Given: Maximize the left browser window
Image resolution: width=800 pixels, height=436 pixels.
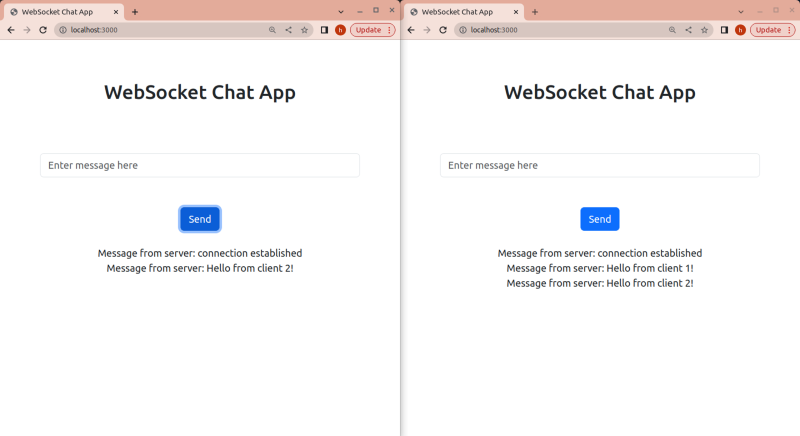Looking at the screenshot, I should 376,10.
